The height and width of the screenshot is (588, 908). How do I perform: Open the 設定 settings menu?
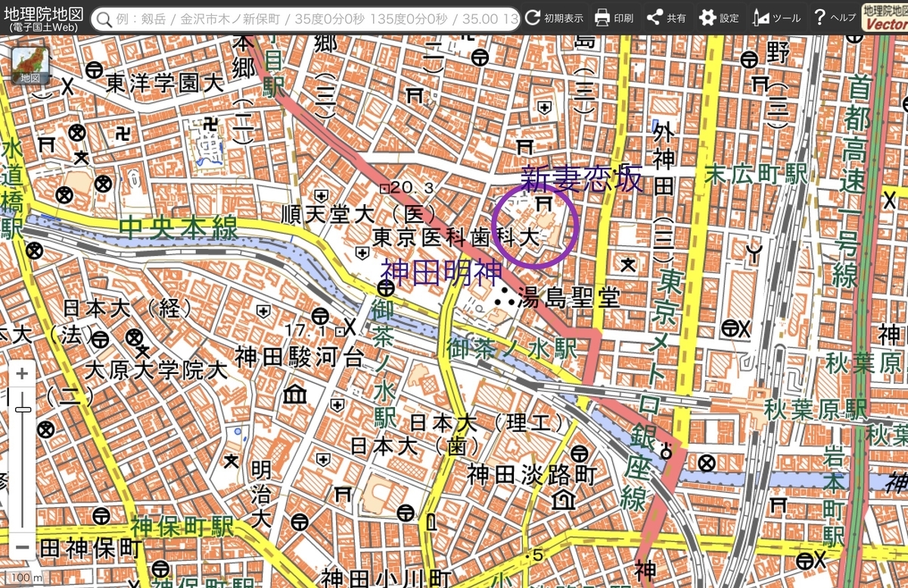(x=718, y=17)
